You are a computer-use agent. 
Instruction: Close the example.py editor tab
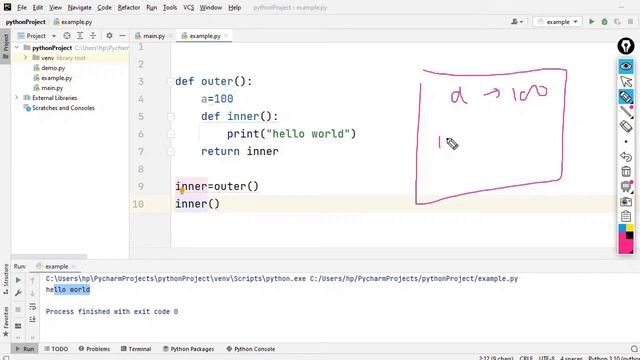pyautogui.click(x=226, y=36)
